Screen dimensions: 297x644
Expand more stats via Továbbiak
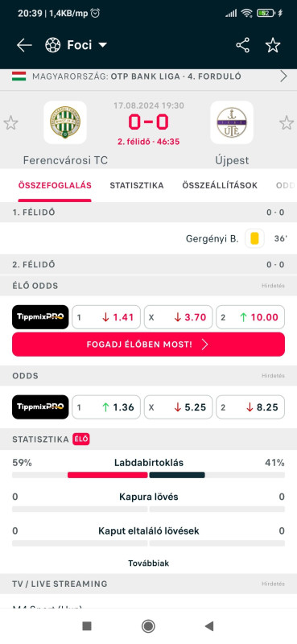[x=148, y=563]
